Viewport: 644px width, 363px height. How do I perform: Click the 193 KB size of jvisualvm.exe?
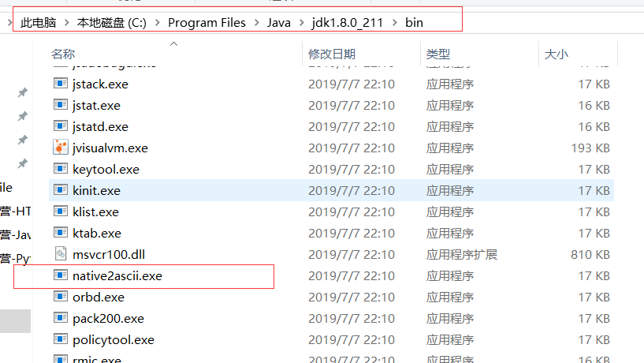pos(590,148)
